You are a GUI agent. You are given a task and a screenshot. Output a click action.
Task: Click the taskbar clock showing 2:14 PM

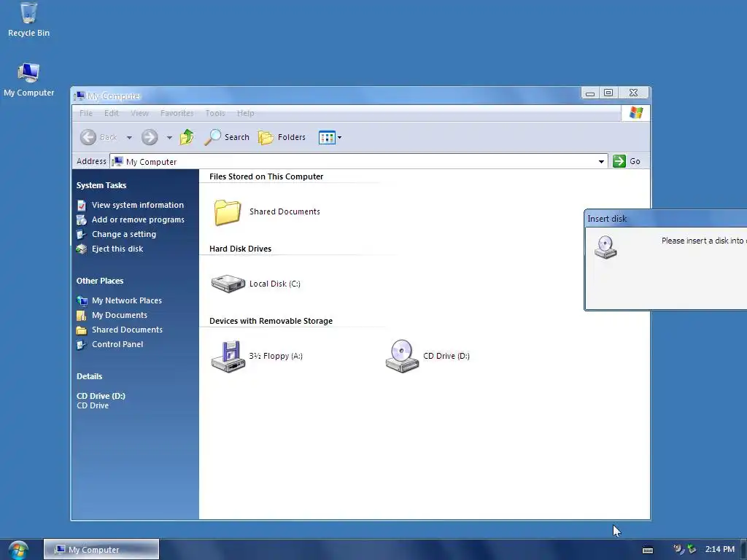pyautogui.click(x=720, y=550)
